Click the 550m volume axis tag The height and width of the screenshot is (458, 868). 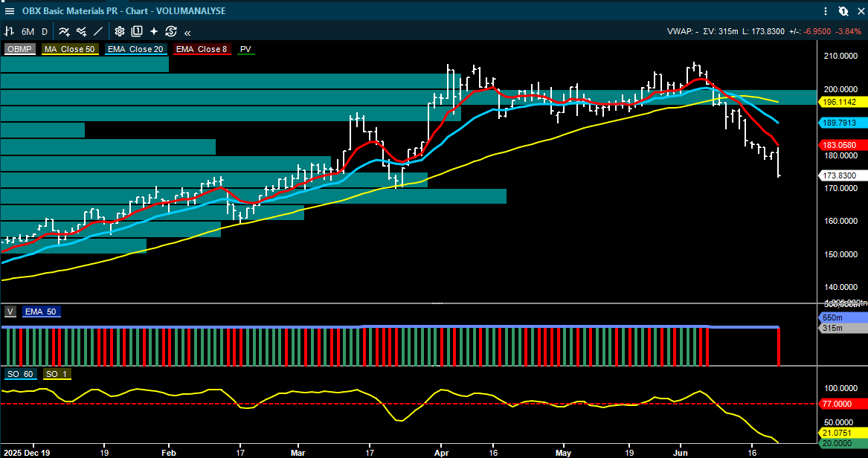click(x=842, y=318)
